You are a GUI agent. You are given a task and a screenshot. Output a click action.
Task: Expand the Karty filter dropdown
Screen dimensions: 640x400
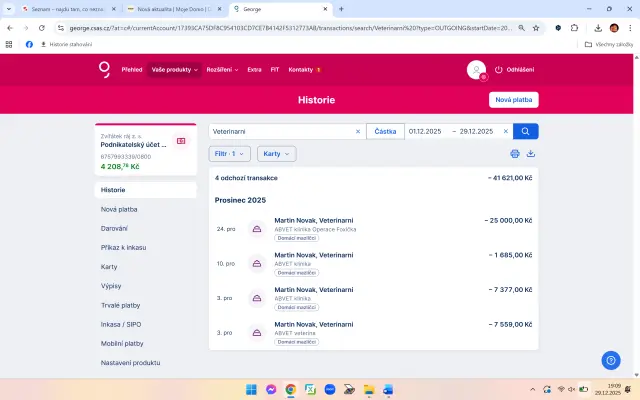(x=276, y=154)
